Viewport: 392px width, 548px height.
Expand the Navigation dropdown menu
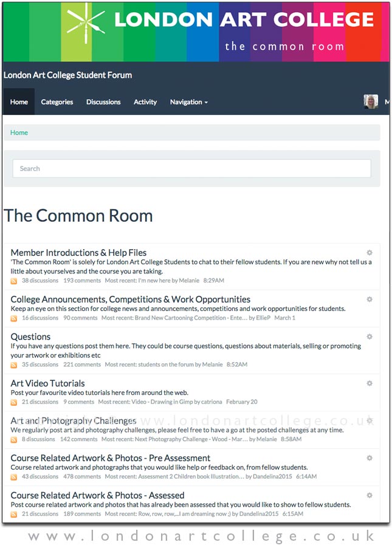(x=189, y=102)
